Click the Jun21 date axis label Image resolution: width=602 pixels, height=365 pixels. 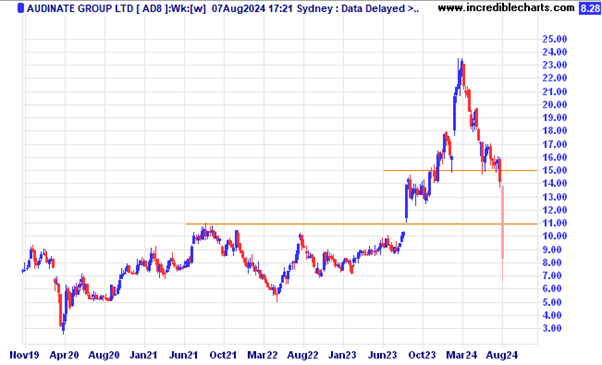point(184,355)
